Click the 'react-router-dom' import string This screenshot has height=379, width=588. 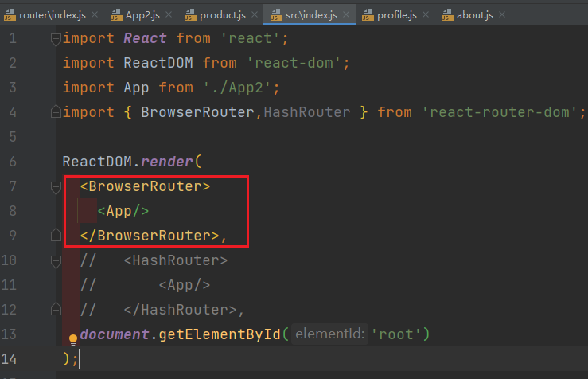coord(500,112)
